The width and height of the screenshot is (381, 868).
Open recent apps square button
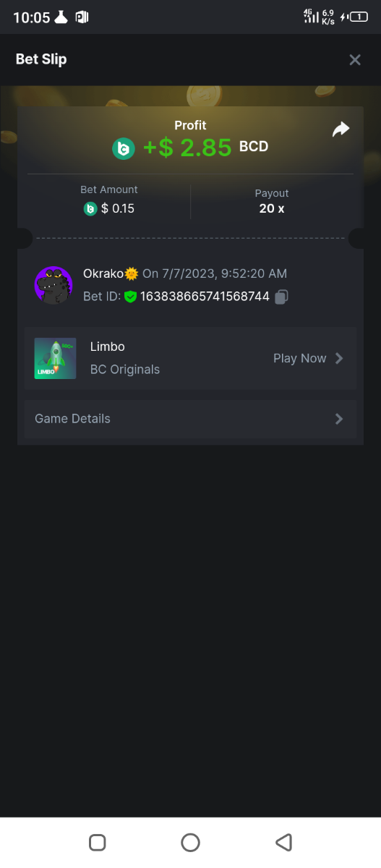97,842
